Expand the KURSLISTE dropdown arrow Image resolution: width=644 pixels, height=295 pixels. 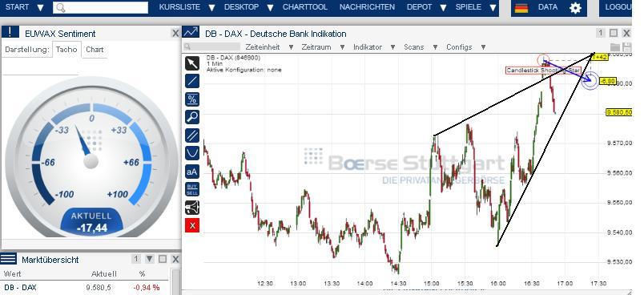(x=211, y=7)
